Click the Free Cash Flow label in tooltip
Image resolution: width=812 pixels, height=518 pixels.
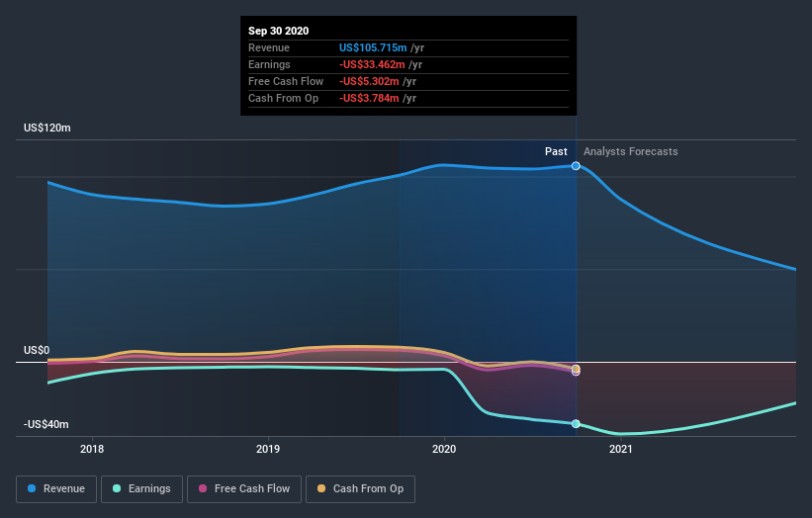tap(286, 81)
